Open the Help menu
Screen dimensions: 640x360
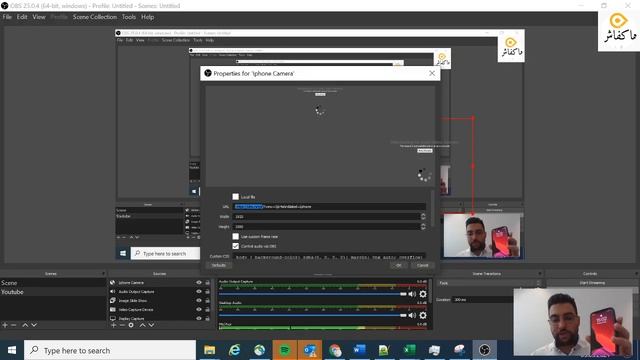147,17
